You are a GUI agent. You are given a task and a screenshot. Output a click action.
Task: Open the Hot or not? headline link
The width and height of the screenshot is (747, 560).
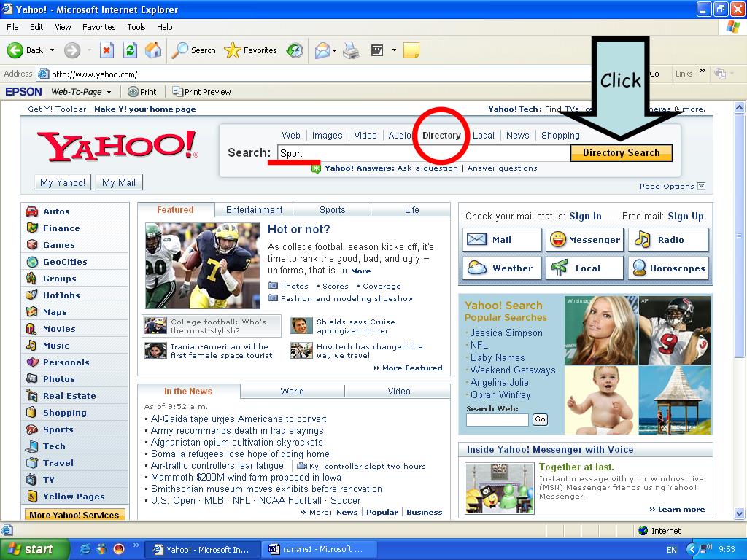coord(298,229)
